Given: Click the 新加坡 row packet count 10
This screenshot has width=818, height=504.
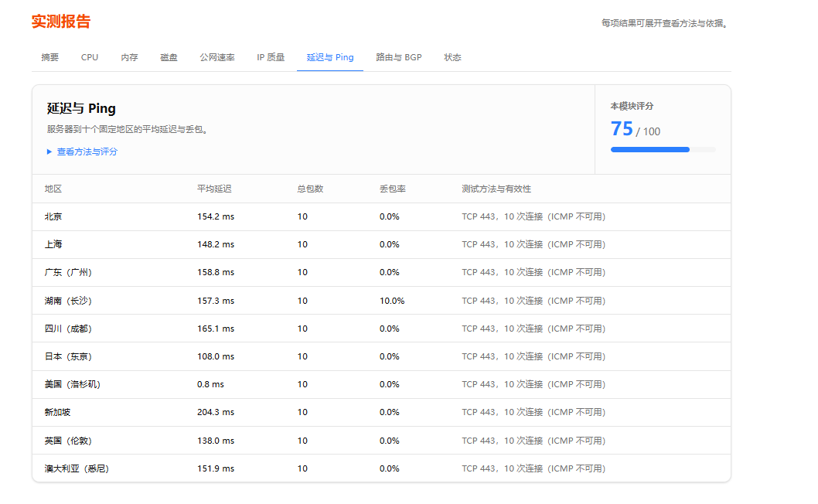Looking at the screenshot, I should point(302,412).
